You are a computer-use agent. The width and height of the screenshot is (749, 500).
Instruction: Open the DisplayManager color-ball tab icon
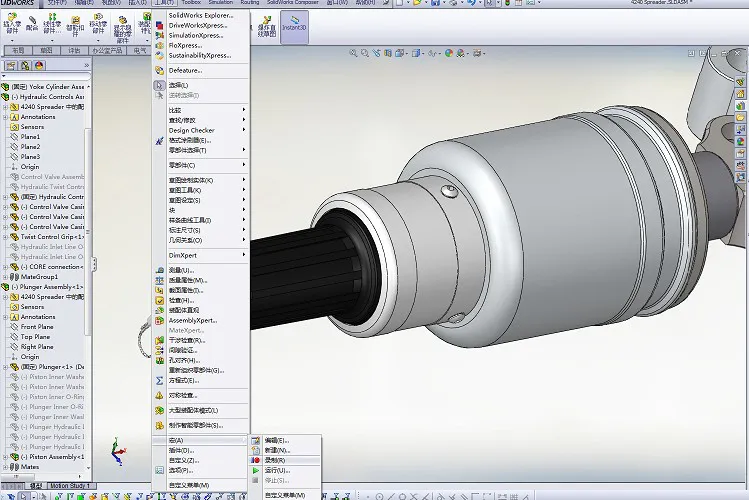tap(39, 65)
